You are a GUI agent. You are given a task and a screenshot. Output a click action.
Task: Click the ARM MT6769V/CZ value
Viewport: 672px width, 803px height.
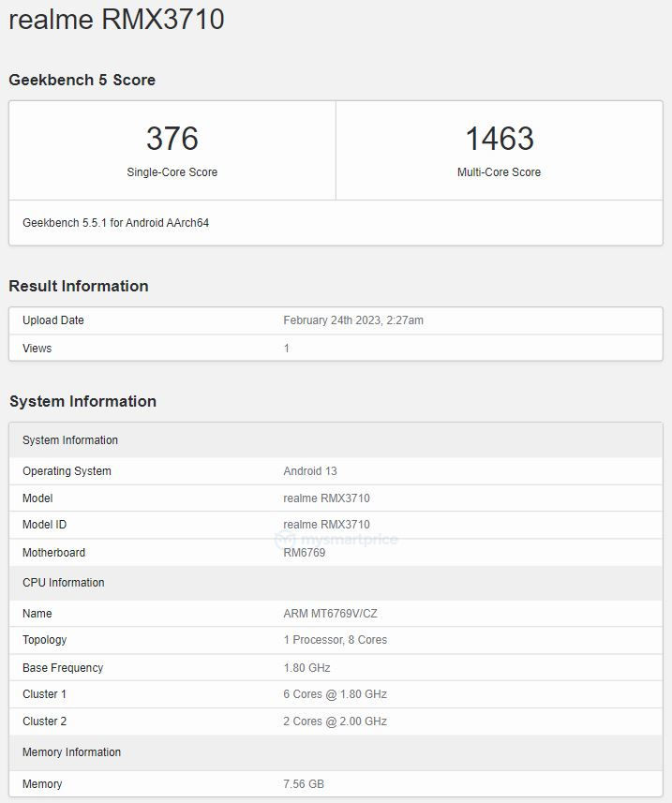pyautogui.click(x=330, y=614)
